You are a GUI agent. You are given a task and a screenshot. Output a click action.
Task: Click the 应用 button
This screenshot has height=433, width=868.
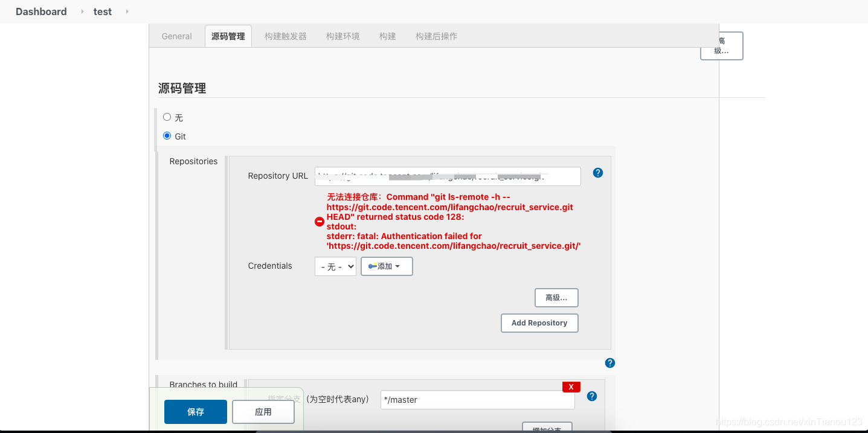[x=263, y=412]
